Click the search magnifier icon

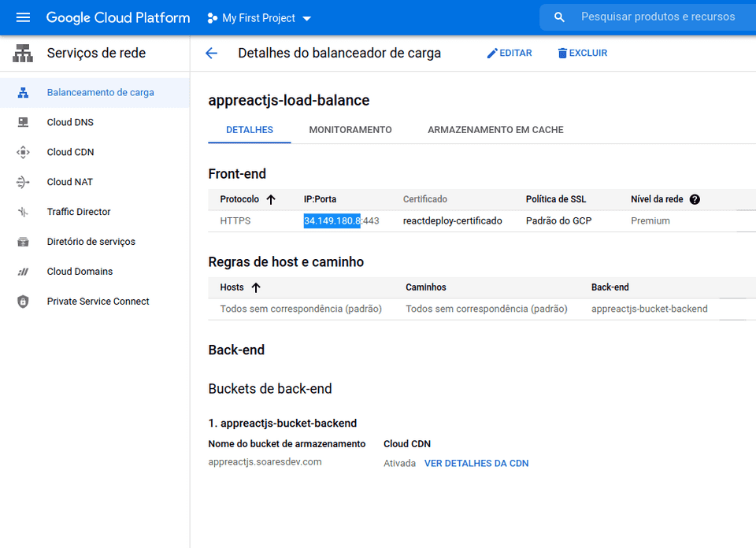click(560, 17)
